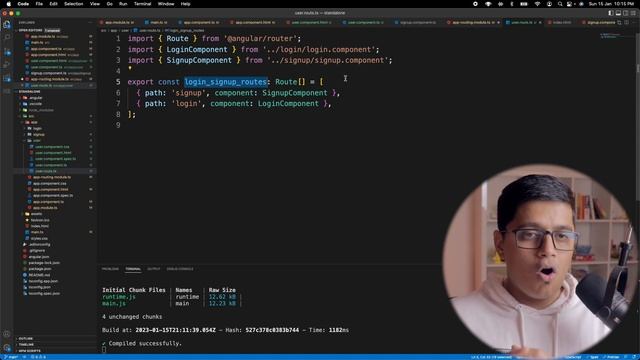The height and width of the screenshot is (360, 640).
Task: Open the Extensions view in activity bar
Action: point(7,78)
